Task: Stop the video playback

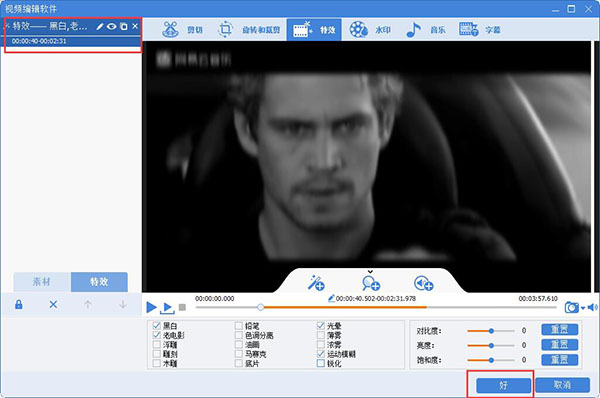Action: coord(182,307)
